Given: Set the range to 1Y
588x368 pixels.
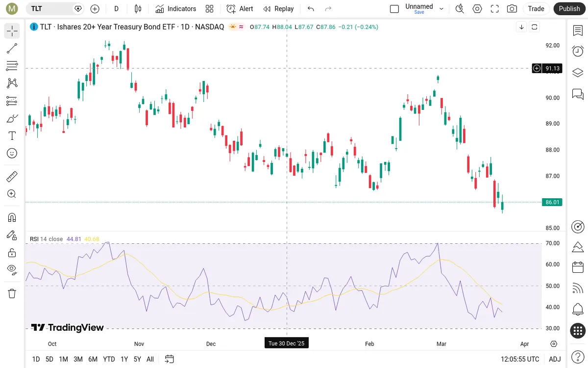Looking at the screenshot, I should [124, 359].
